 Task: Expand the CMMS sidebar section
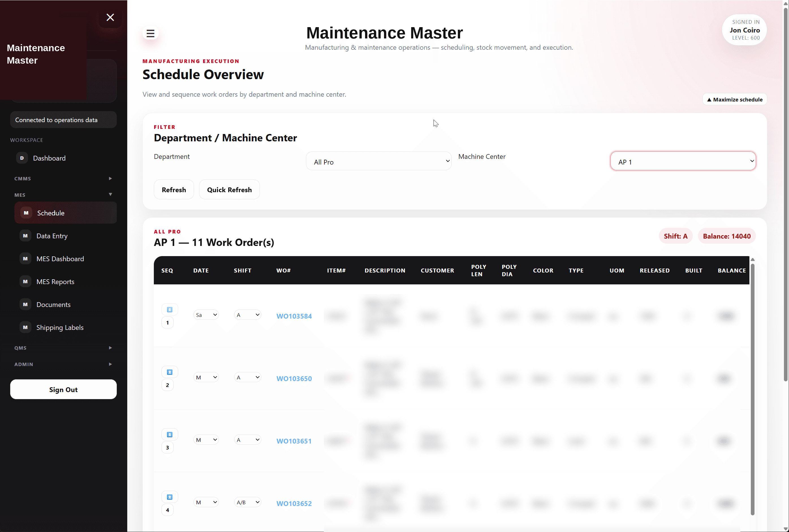63,178
